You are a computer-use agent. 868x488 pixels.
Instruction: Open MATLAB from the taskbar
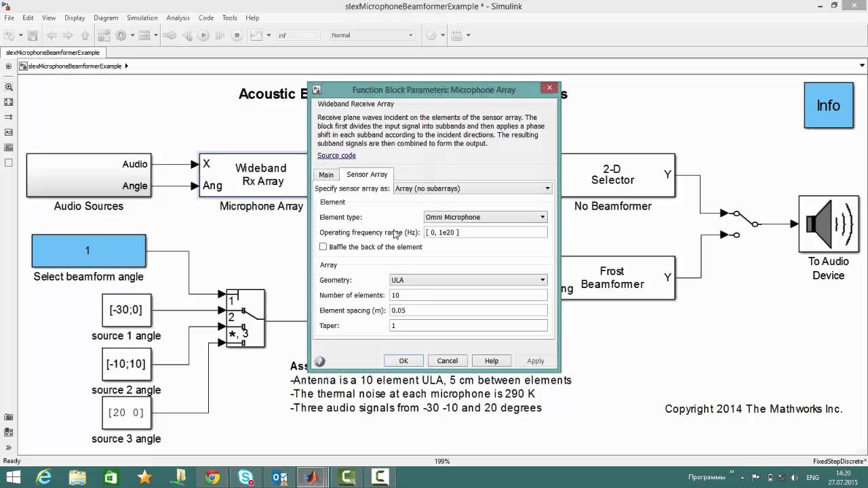[313, 477]
